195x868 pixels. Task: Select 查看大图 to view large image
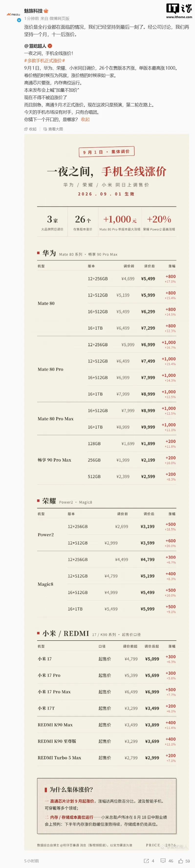click(x=53, y=129)
